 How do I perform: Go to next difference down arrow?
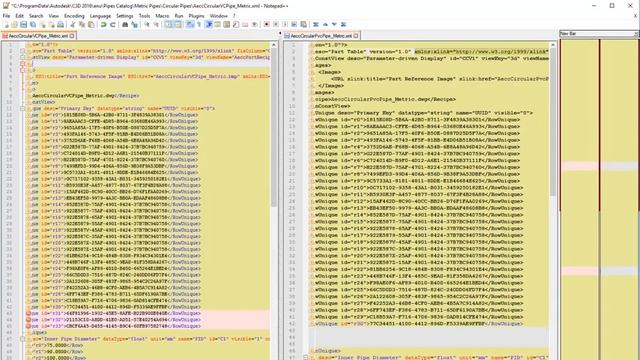click(x=334, y=24)
